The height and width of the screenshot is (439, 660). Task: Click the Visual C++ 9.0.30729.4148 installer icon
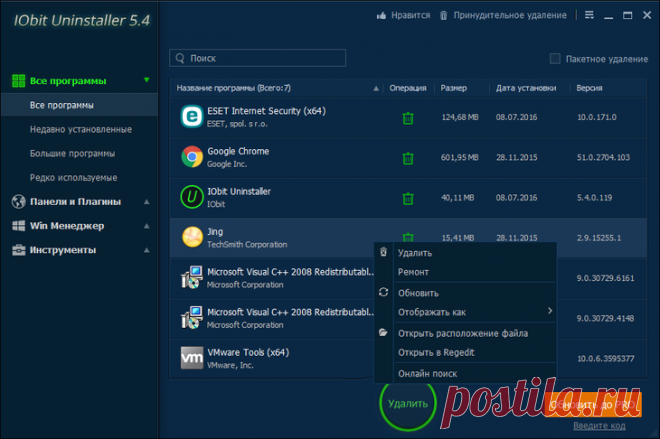pyautogui.click(x=192, y=317)
